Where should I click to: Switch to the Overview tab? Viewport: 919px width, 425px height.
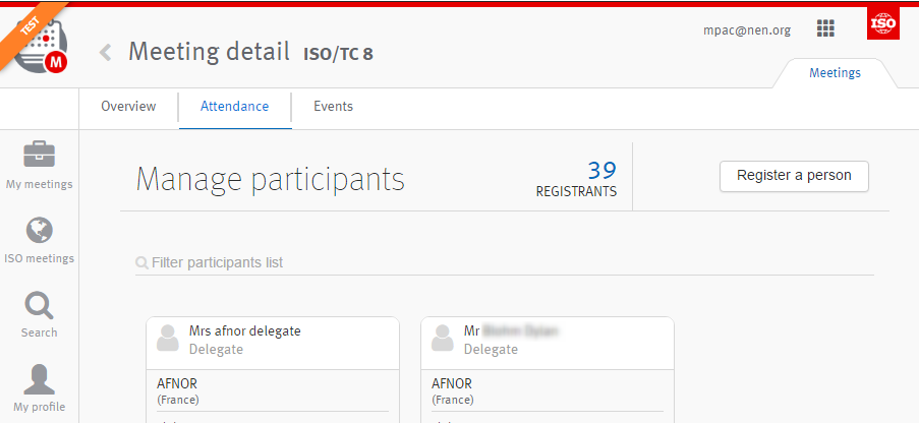click(128, 107)
